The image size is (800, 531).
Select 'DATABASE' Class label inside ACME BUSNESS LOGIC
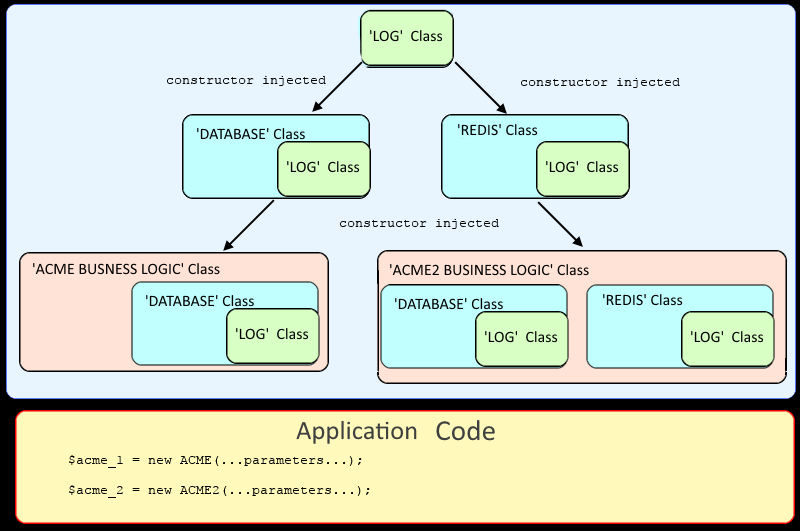pos(199,301)
